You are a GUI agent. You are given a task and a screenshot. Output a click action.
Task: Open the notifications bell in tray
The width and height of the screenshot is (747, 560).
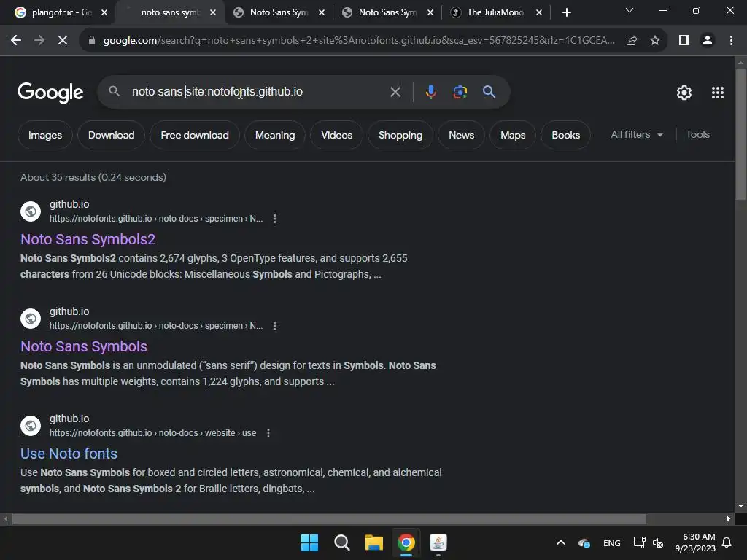pos(727,542)
